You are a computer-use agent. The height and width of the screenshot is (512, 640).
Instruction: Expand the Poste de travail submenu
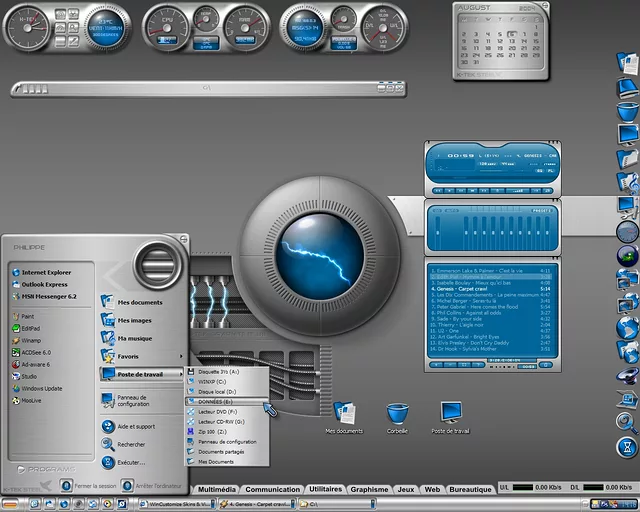140,373
